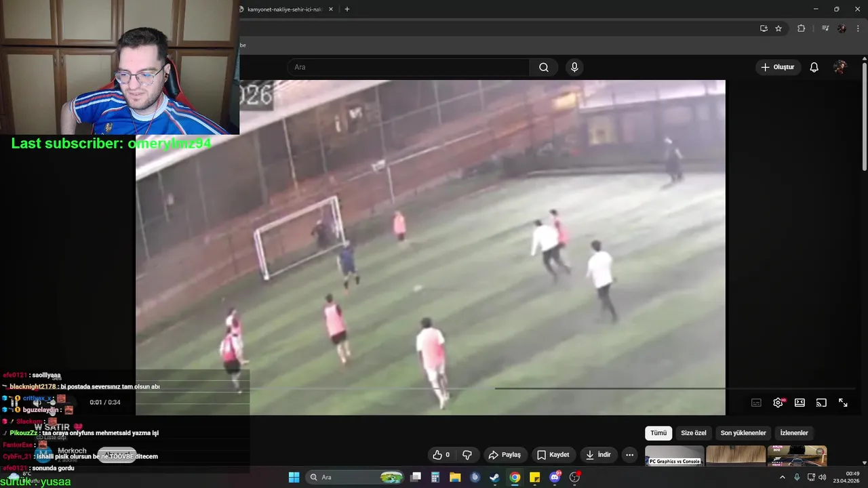Switch to Chrome in taskbar
This screenshot has height=488, width=868.
pyautogui.click(x=515, y=477)
